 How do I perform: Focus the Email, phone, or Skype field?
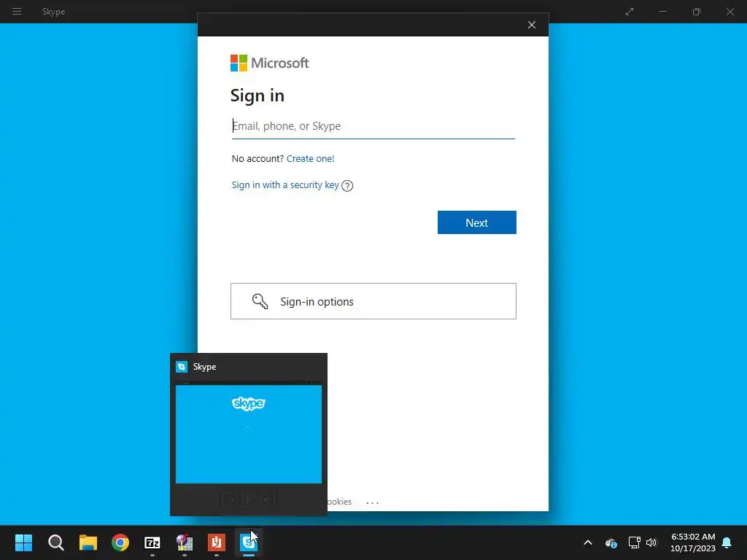click(x=373, y=126)
